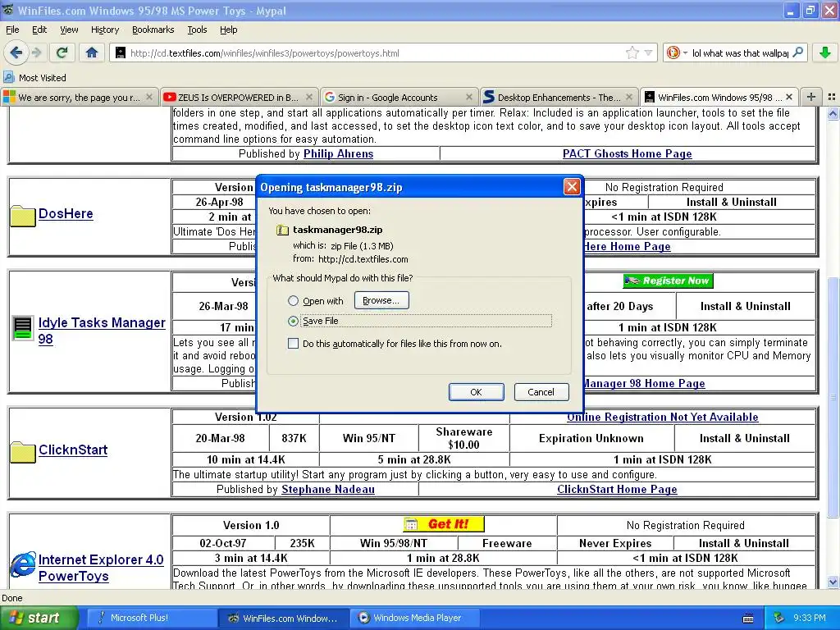Open Stephane Nadeau publisher link

[328, 489]
